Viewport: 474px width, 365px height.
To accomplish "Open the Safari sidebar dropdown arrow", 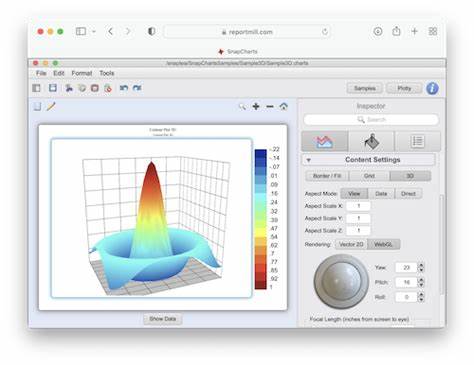I will (94, 32).
